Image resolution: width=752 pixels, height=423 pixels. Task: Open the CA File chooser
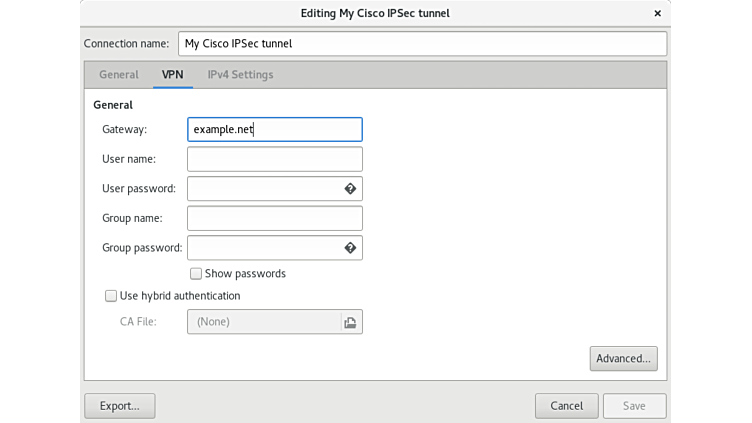point(265,322)
